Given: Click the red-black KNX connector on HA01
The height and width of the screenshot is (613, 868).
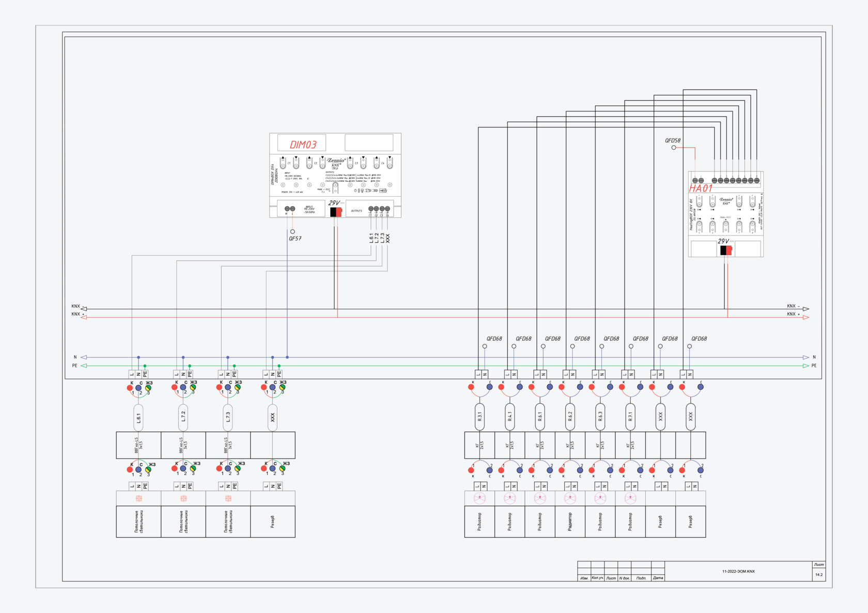Looking at the screenshot, I should (726, 250).
